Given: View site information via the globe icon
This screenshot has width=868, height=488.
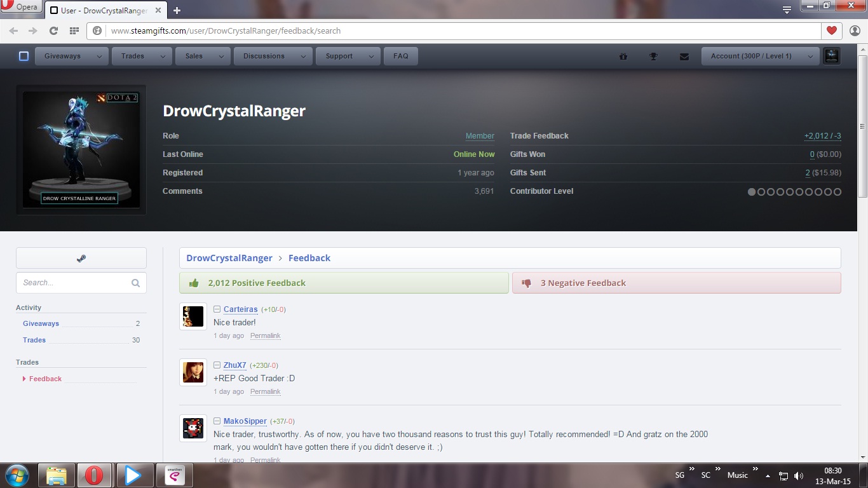Looking at the screenshot, I should pyautogui.click(x=97, y=30).
